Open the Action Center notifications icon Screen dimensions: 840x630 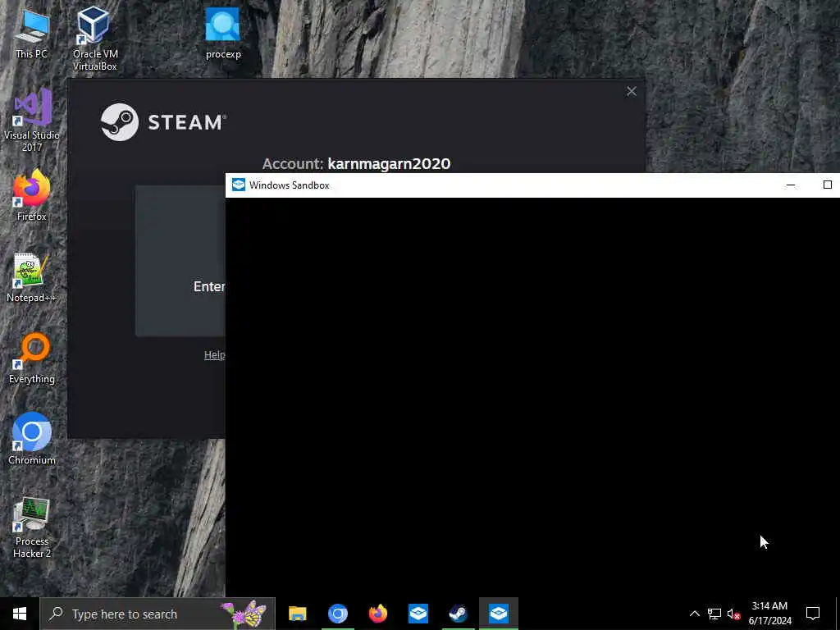tap(813, 614)
